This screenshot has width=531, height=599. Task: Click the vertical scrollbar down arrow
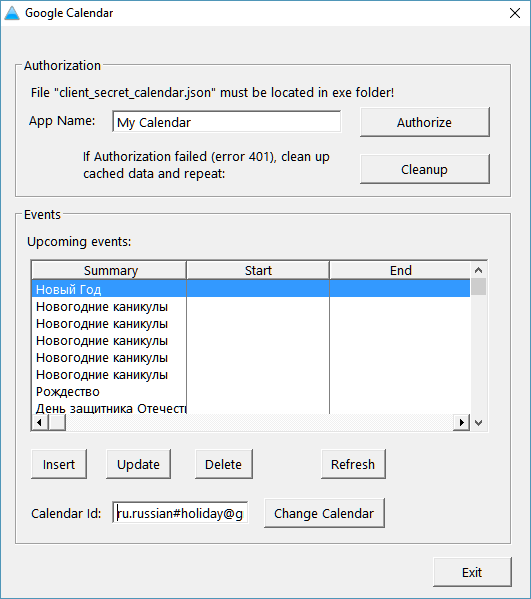coord(478,423)
